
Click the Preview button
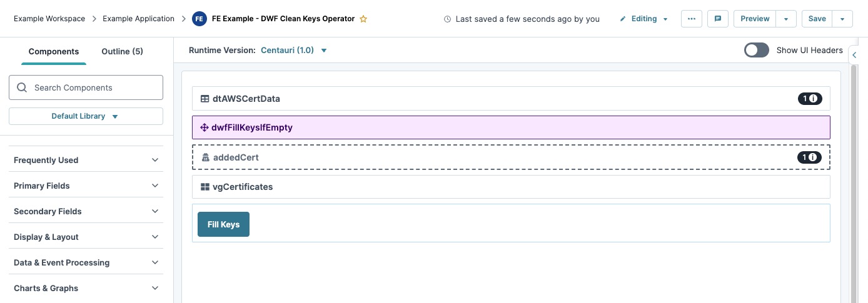pyautogui.click(x=755, y=19)
